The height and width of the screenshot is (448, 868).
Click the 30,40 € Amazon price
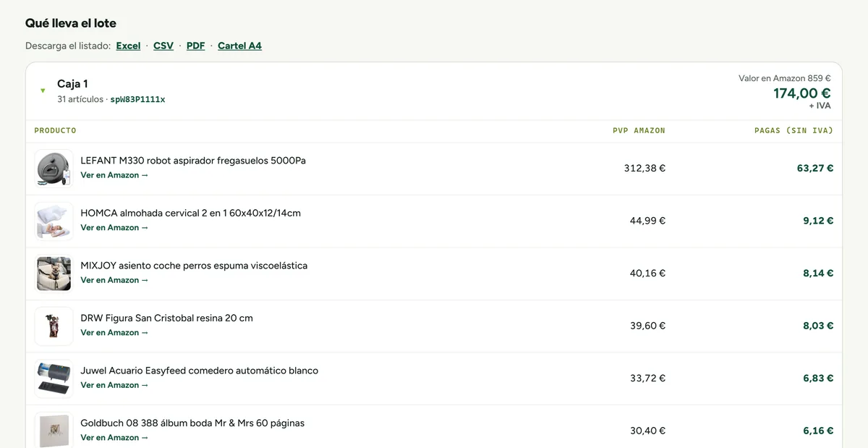647,431
